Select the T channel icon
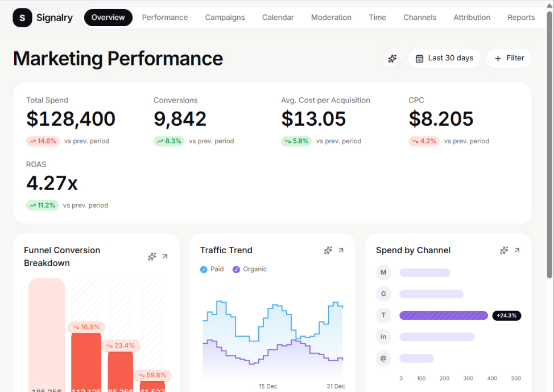This screenshot has width=554, height=392. coord(383,315)
